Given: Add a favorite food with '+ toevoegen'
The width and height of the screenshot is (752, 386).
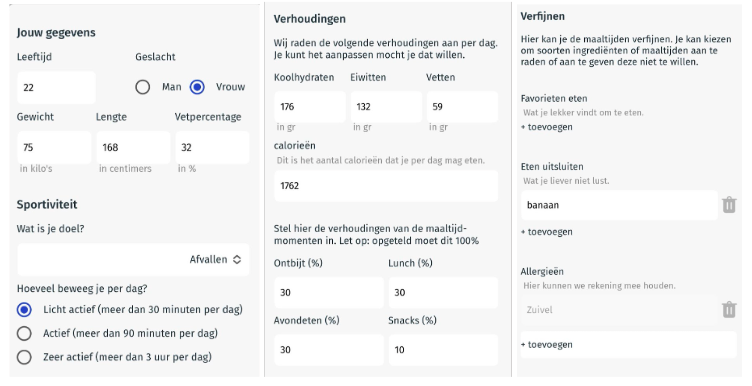Looking at the screenshot, I should click(547, 127).
